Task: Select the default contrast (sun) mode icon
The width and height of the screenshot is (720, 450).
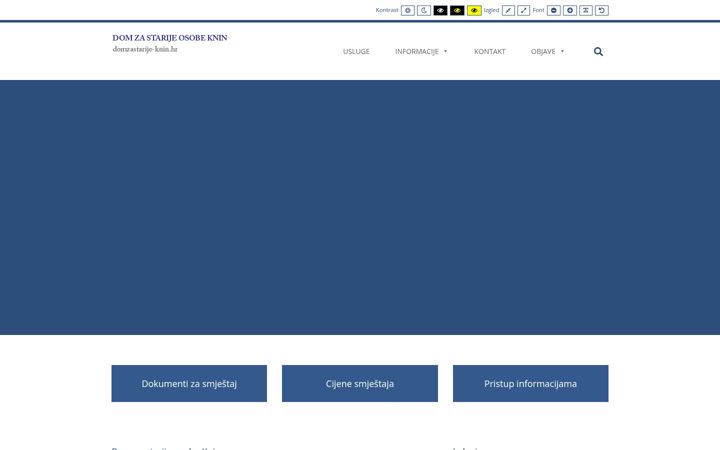Action: (x=408, y=11)
